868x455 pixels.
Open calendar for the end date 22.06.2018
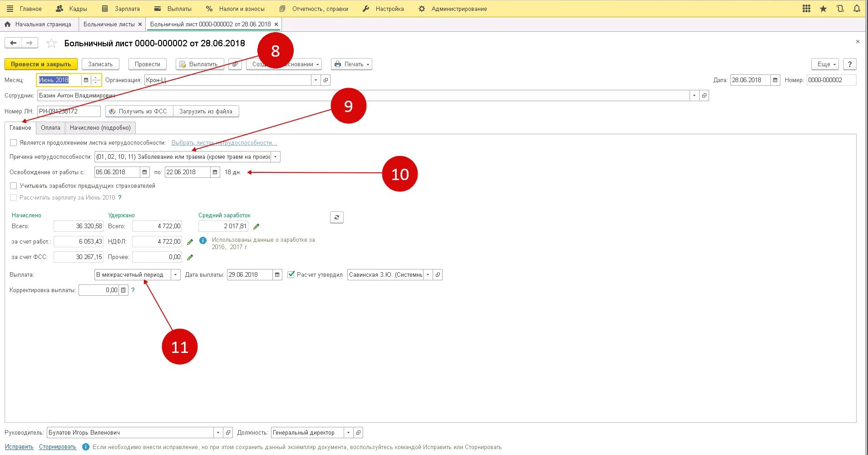coord(215,172)
